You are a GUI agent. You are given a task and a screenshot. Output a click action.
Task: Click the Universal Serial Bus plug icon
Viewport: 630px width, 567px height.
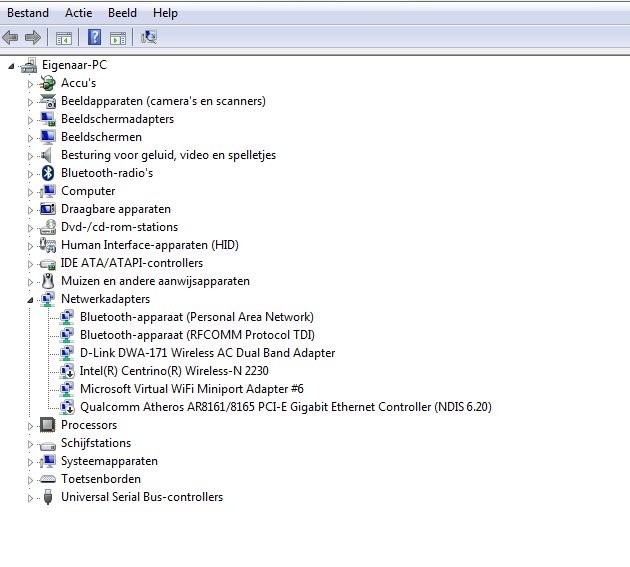[48, 497]
